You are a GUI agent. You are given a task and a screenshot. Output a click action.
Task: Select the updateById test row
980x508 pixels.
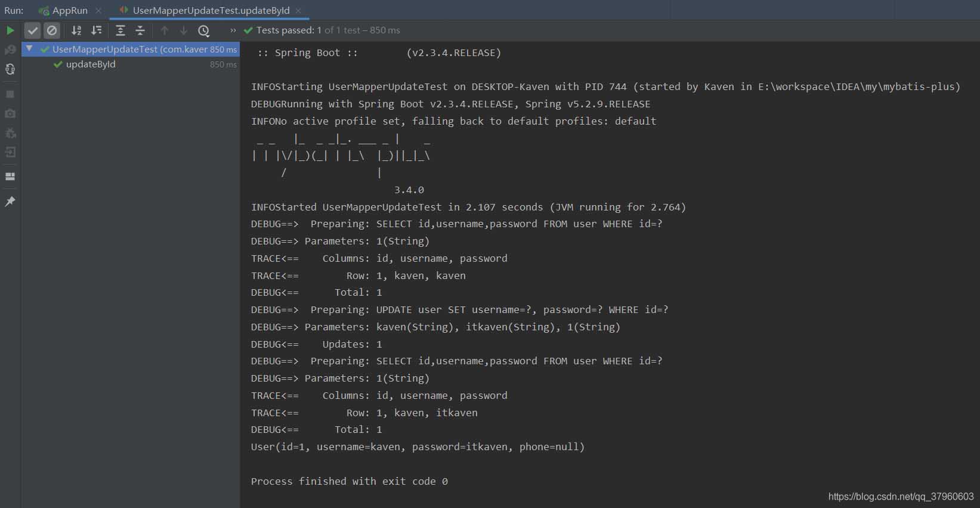(x=131, y=64)
